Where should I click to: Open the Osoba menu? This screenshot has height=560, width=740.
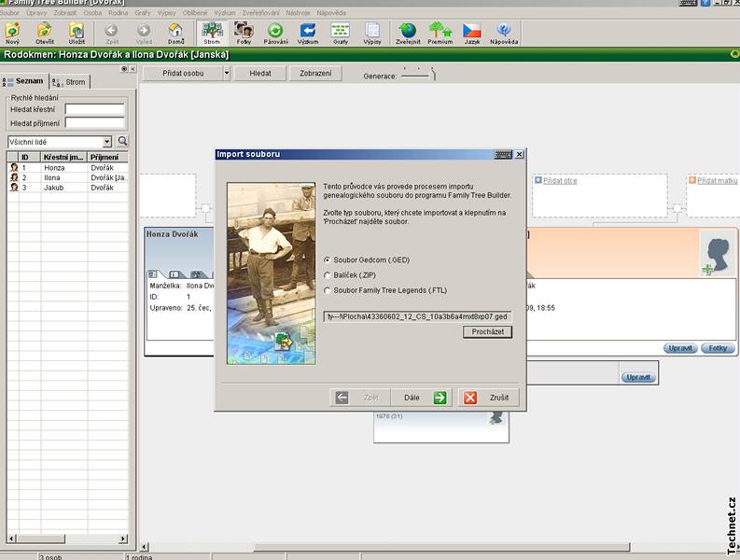point(92,13)
